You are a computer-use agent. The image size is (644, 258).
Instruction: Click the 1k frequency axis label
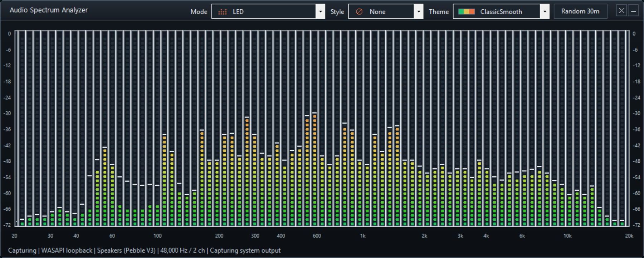pyautogui.click(x=363, y=236)
